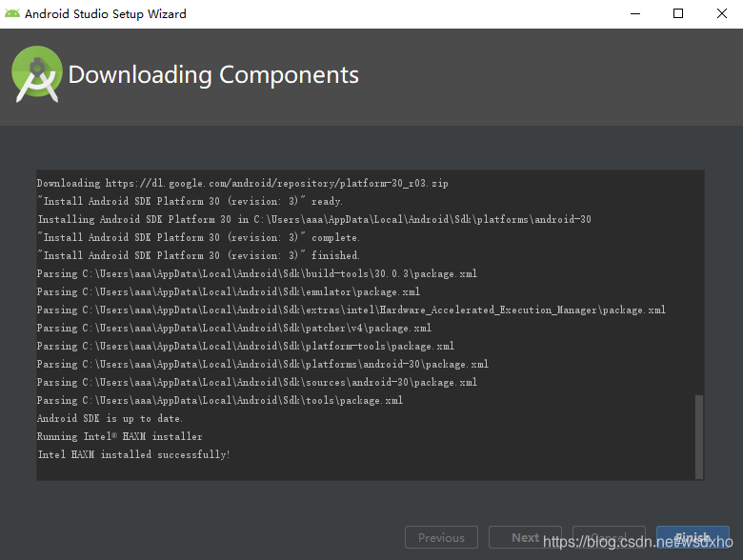Select the Parsing Hardware_Accelerated_Execution_Manager line
This screenshot has width=743, height=560.
click(351, 310)
